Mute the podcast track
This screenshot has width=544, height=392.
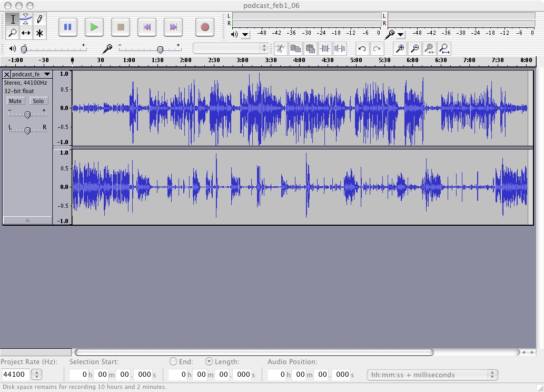tap(15, 101)
